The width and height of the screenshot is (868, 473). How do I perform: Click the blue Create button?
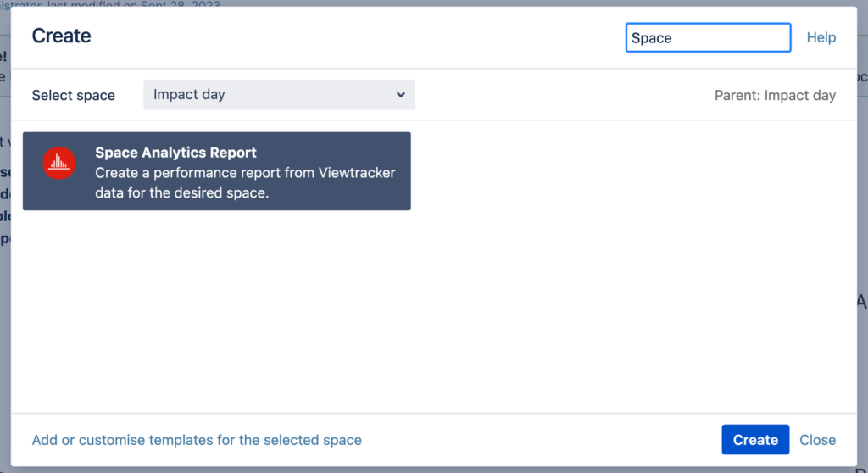point(755,440)
